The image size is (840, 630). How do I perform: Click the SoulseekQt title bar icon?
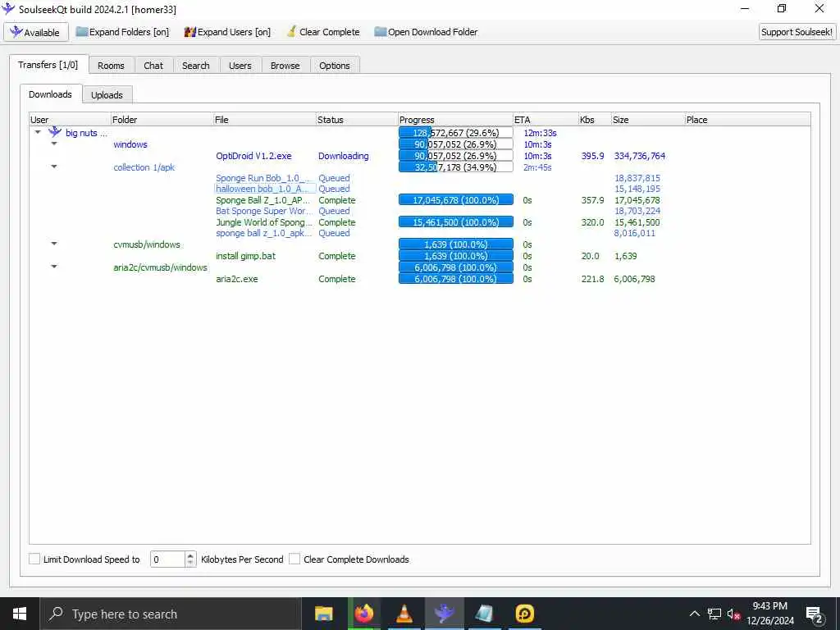pyautogui.click(x=8, y=8)
